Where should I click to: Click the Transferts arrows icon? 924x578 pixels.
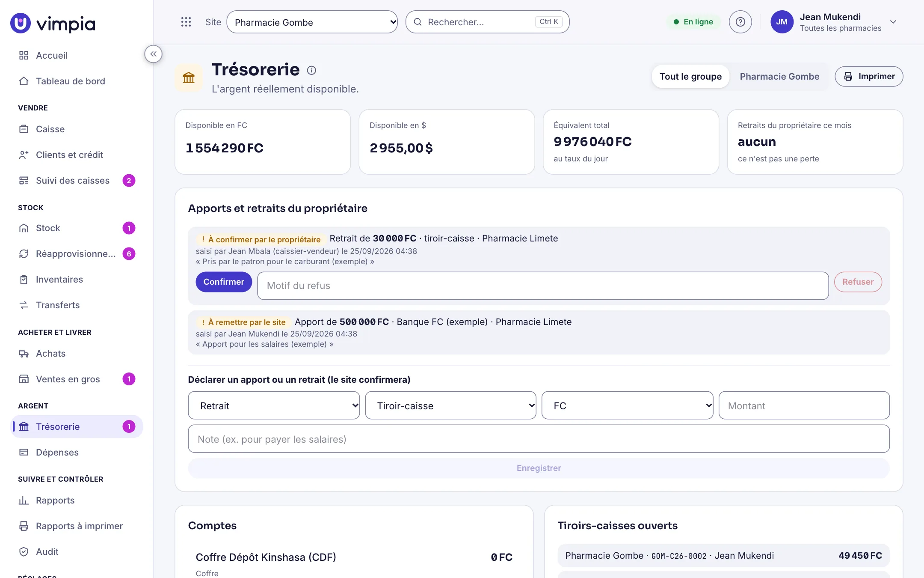24,305
